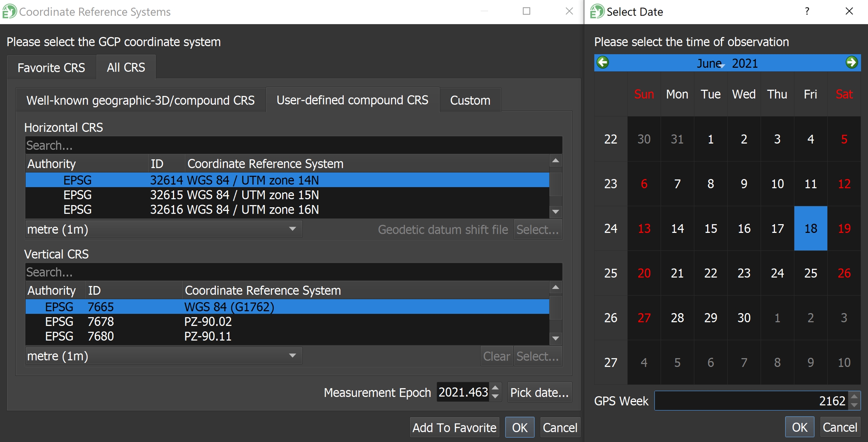Switch to All CRS tab
Viewport: 868px width, 442px height.
(126, 67)
